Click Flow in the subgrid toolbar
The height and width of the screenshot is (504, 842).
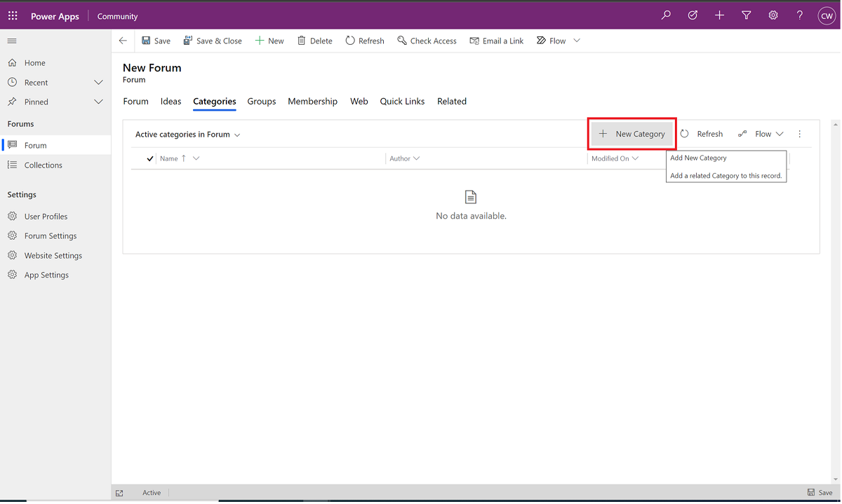click(756, 134)
